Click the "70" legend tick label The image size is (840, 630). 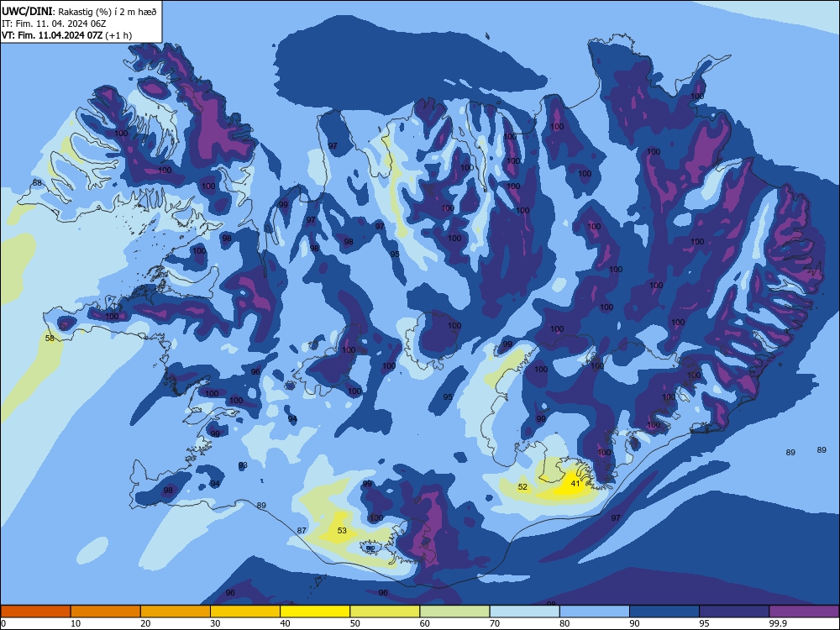point(495,623)
